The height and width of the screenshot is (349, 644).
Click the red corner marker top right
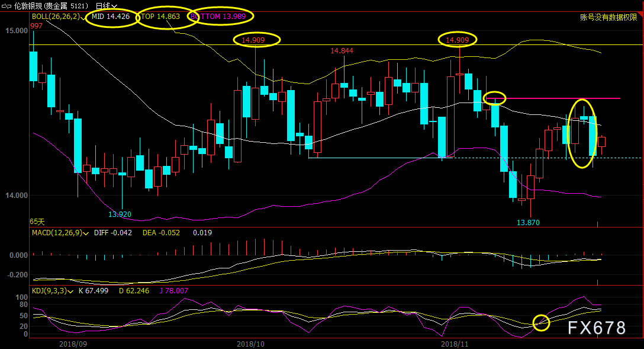click(640, 14)
